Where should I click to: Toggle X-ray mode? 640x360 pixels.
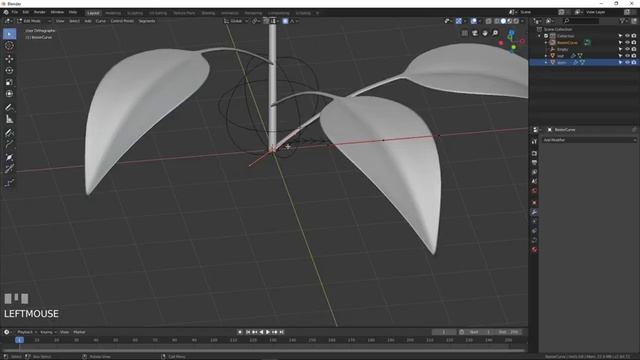489,21
